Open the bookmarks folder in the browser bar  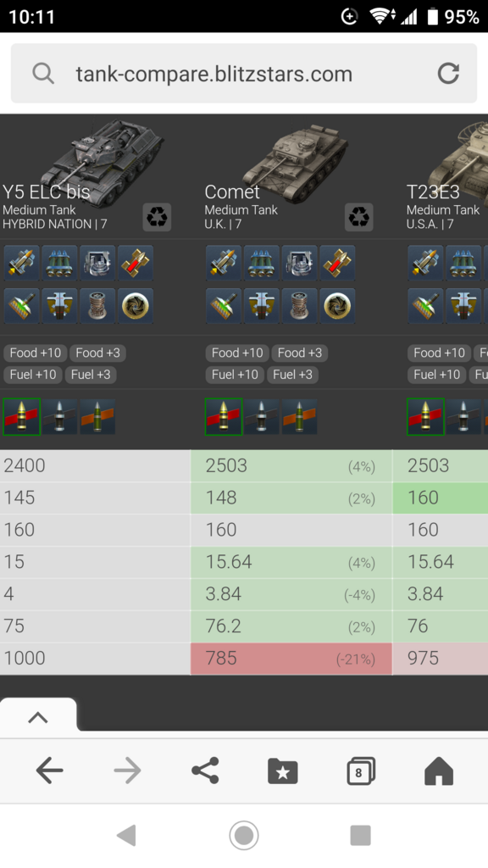[x=283, y=771]
